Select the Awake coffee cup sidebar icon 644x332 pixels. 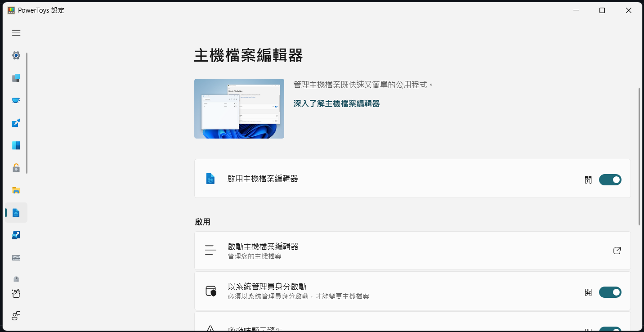tap(16, 100)
